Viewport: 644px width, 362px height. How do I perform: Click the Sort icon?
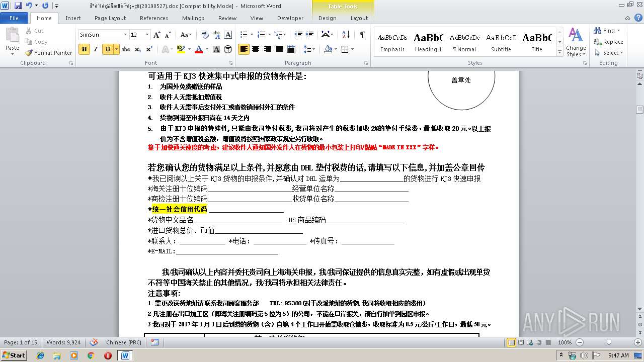(x=346, y=35)
